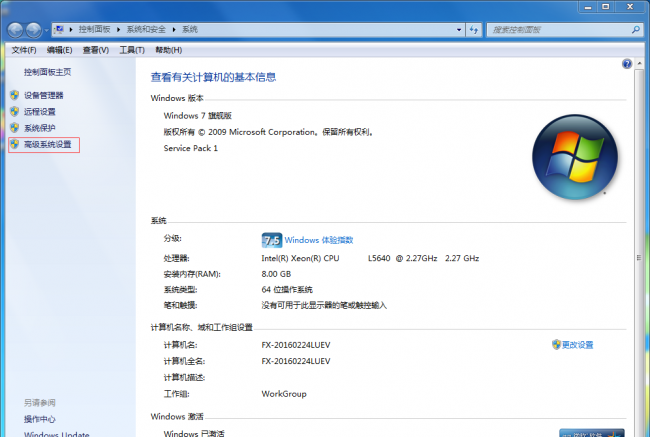Select the heading 查看有关计算机的基本信息
Screen dimensions: 650x437
tap(213, 77)
